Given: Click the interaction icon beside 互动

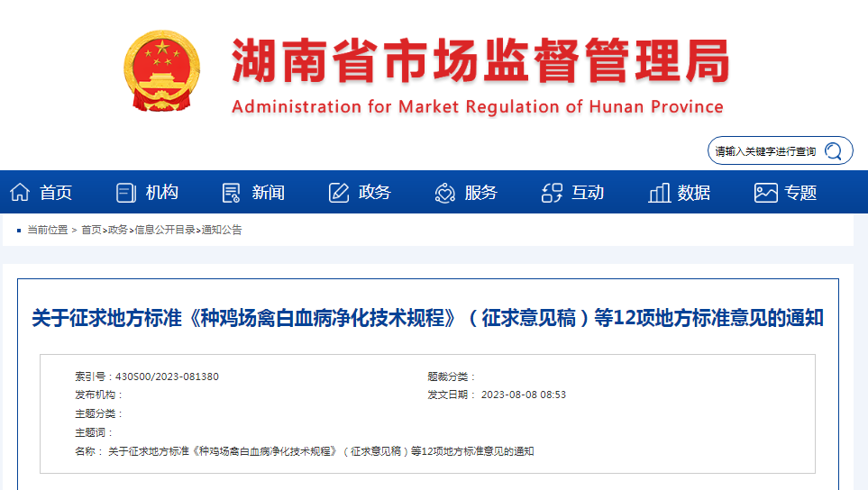Looking at the screenshot, I should click(x=552, y=192).
